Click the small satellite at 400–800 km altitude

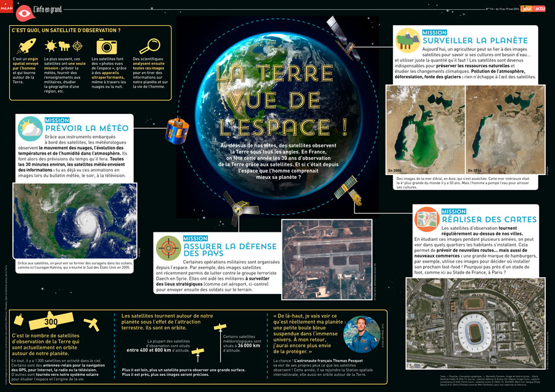tap(197, 352)
